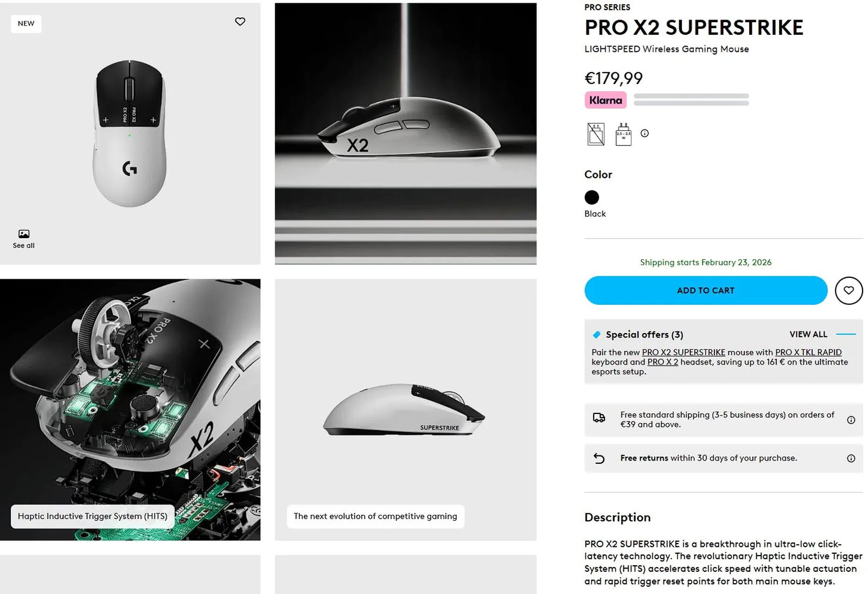Add the PRO X2 SUPERSTRIKE to cart
This screenshot has height=594, width=868.
point(706,290)
